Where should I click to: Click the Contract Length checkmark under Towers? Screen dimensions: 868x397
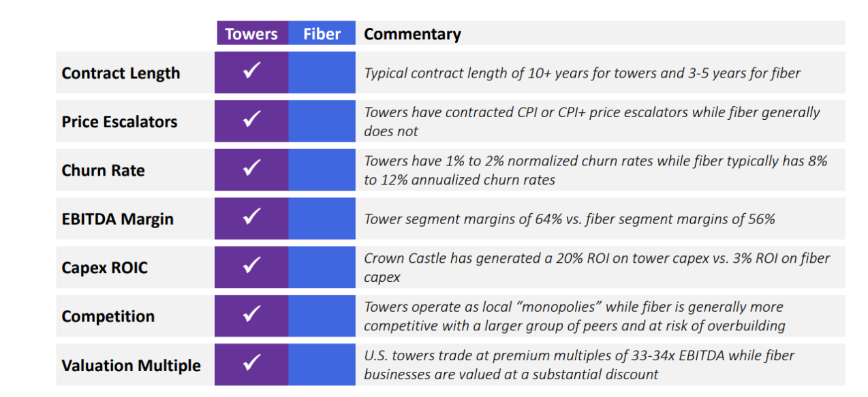[252, 71]
